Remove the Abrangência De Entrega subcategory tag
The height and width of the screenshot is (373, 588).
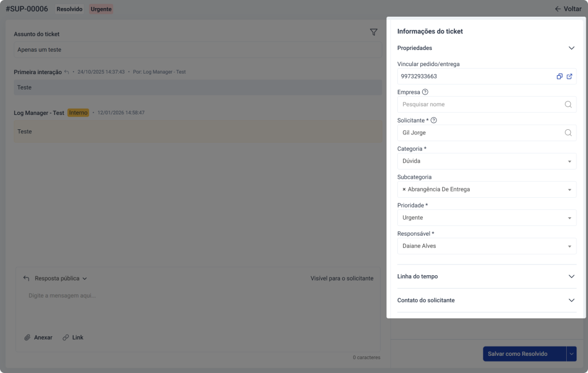click(x=404, y=189)
